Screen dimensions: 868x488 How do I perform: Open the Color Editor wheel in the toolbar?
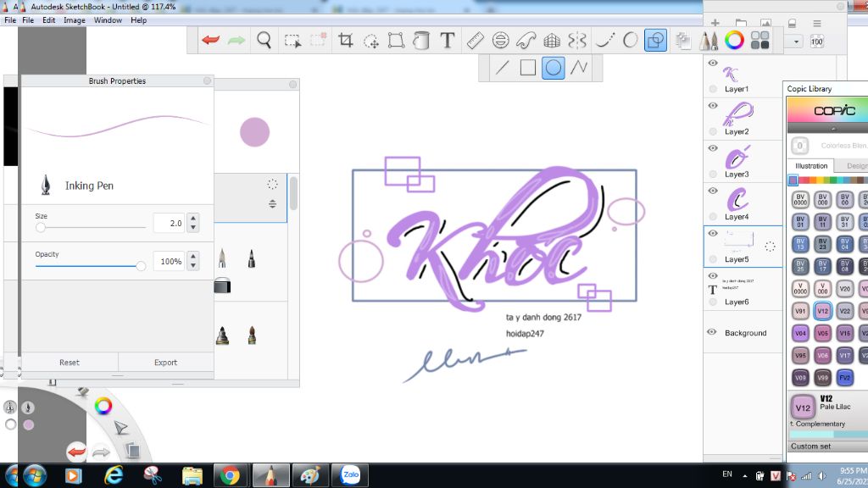(x=735, y=40)
